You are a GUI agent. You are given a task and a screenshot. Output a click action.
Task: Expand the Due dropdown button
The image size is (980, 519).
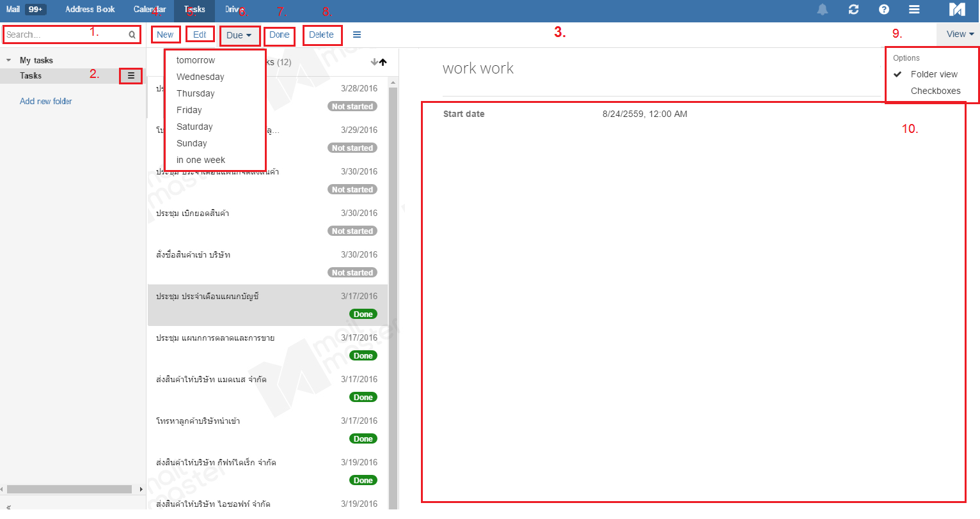pos(239,35)
